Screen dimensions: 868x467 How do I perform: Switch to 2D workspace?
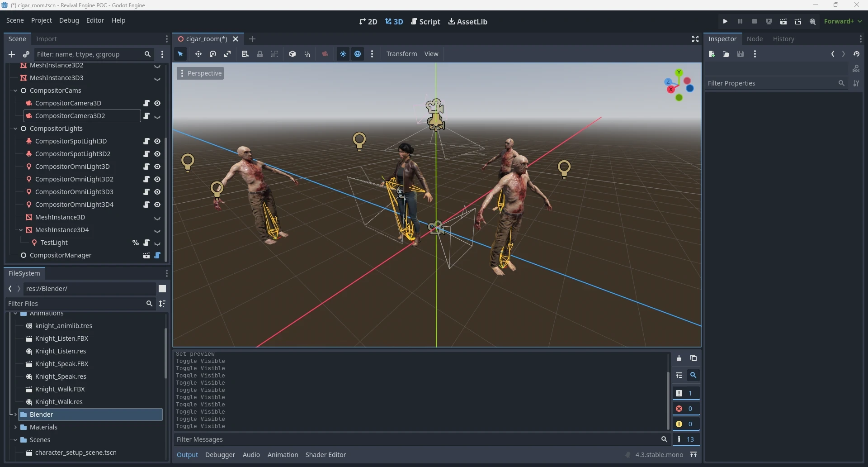point(368,22)
